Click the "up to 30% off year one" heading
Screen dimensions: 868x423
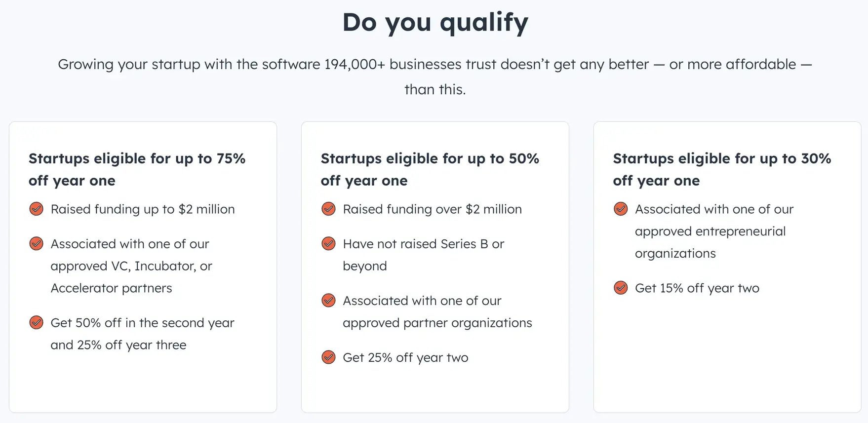click(722, 169)
